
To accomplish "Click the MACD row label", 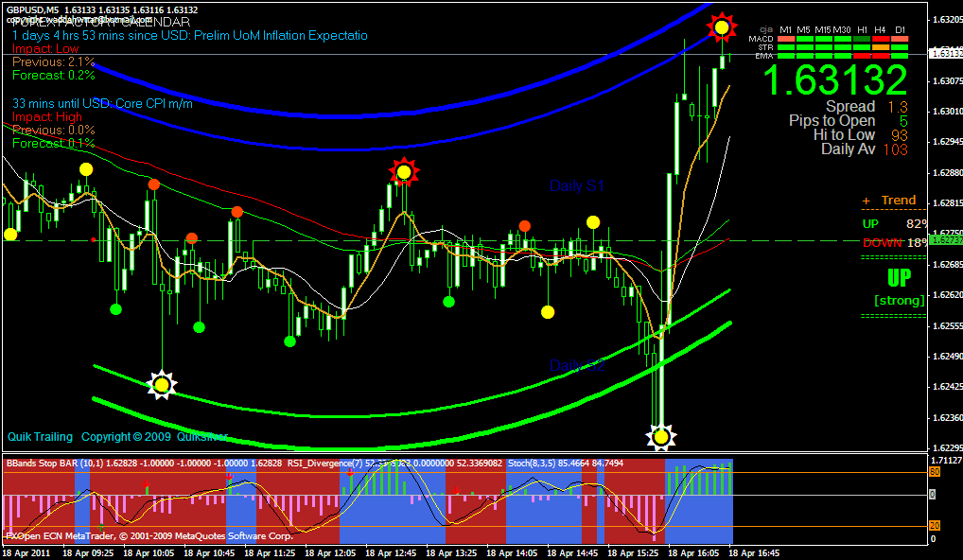I will [761, 39].
